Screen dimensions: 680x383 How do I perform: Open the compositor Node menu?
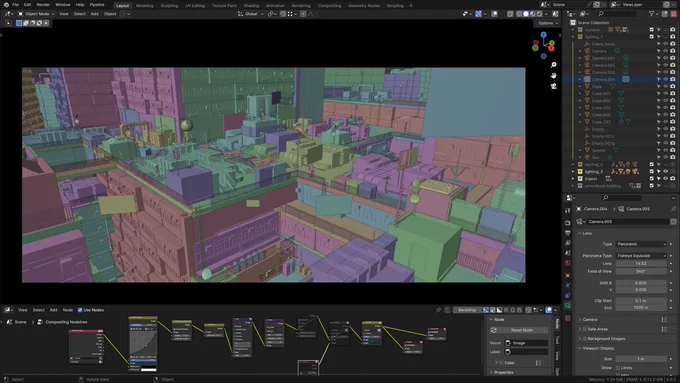coord(68,310)
